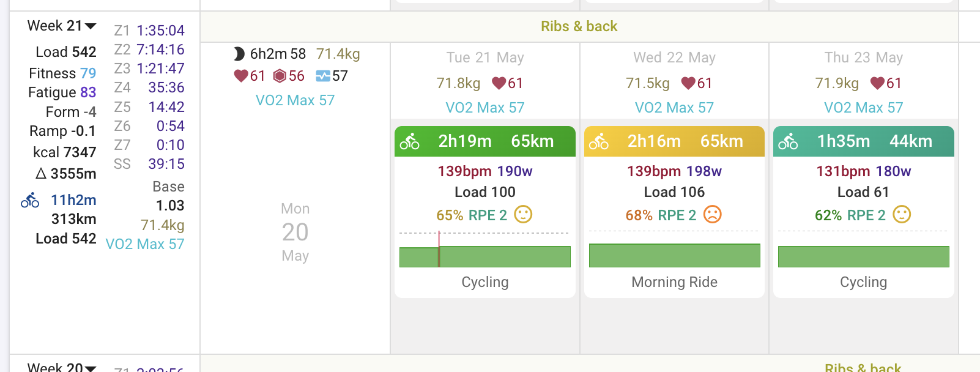Click the cycling icon on Thursday's ride
The width and height of the screenshot is (980, 372).
[788, 142]
